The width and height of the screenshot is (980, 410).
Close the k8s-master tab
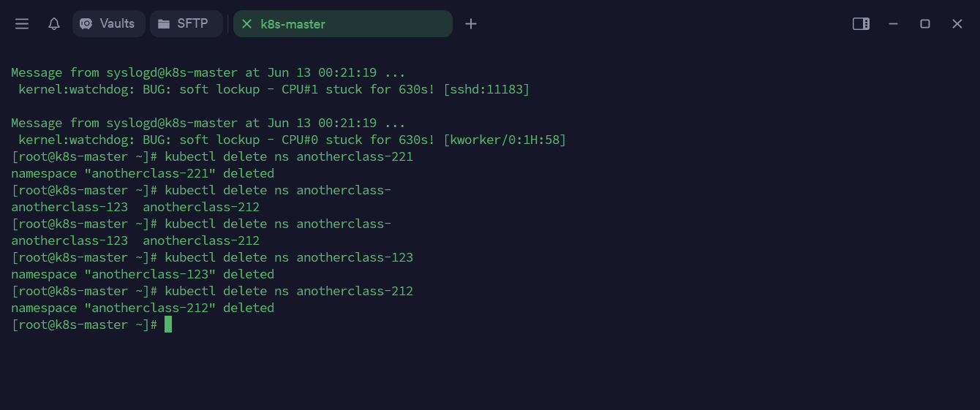pos(246,24)
